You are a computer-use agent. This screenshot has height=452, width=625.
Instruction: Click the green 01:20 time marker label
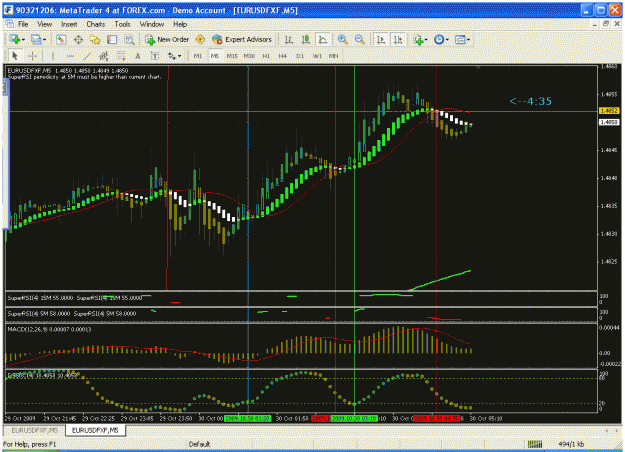pyautogui.click(x=248, y=419)
